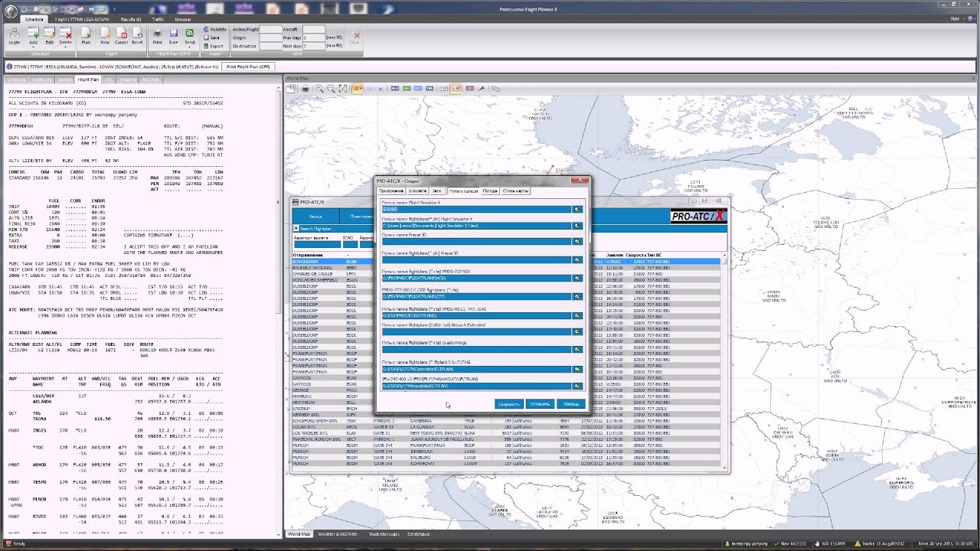
Task: Switch to the Traffic ribbon tab
Action: point(158,19)
